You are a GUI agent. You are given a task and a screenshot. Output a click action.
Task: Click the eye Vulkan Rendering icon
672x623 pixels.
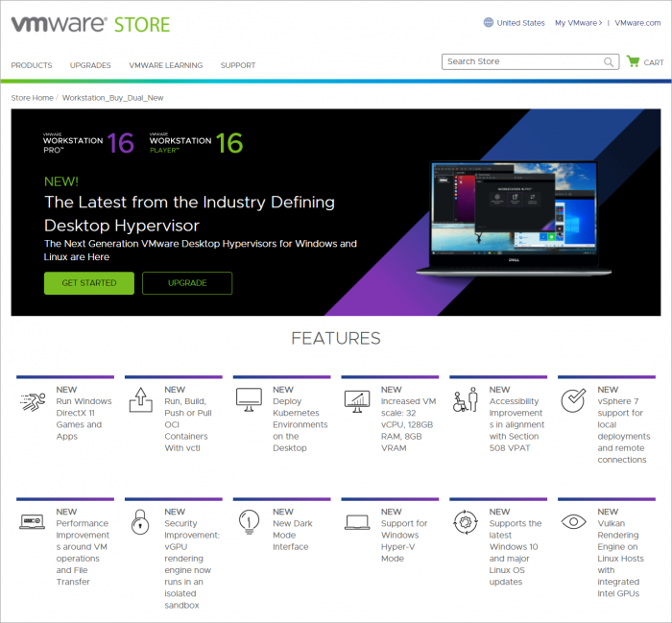click(x=573, y=521)
